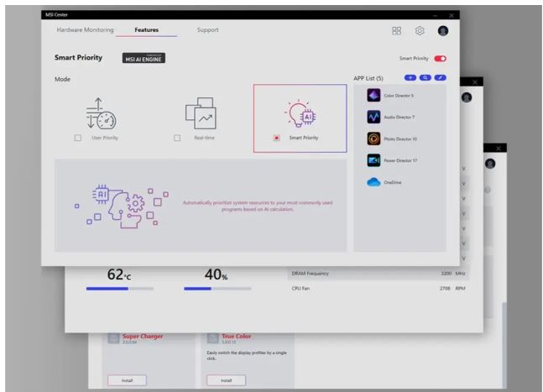Add an app with the plus button
Image resolution: width=543 pixels, height=392 pixels.
pos(410,77)
